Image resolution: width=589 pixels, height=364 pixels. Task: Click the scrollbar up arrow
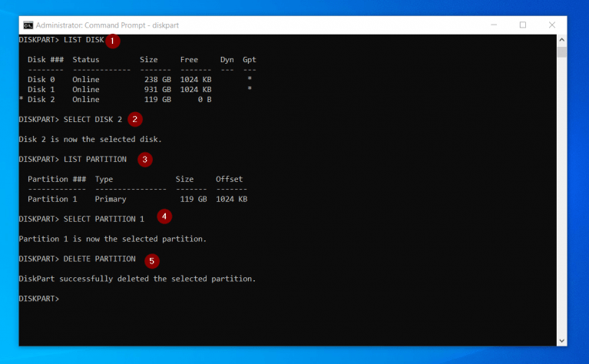pyautogui.click(x=561, y=39)
